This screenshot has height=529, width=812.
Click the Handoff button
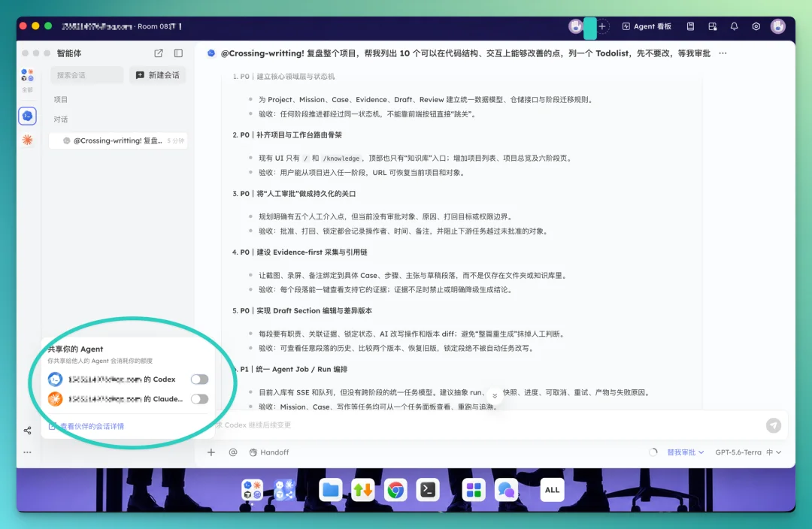[x=268, y=452]
